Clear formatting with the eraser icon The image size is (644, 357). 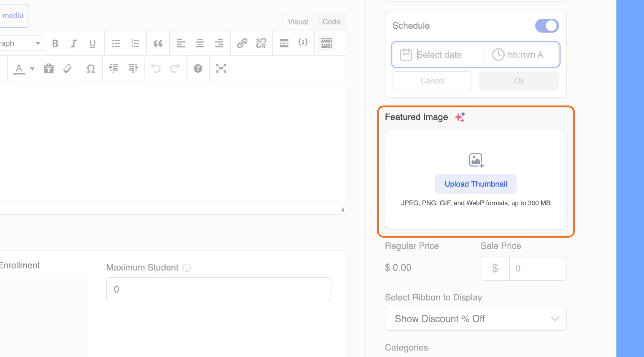(67, 68)
